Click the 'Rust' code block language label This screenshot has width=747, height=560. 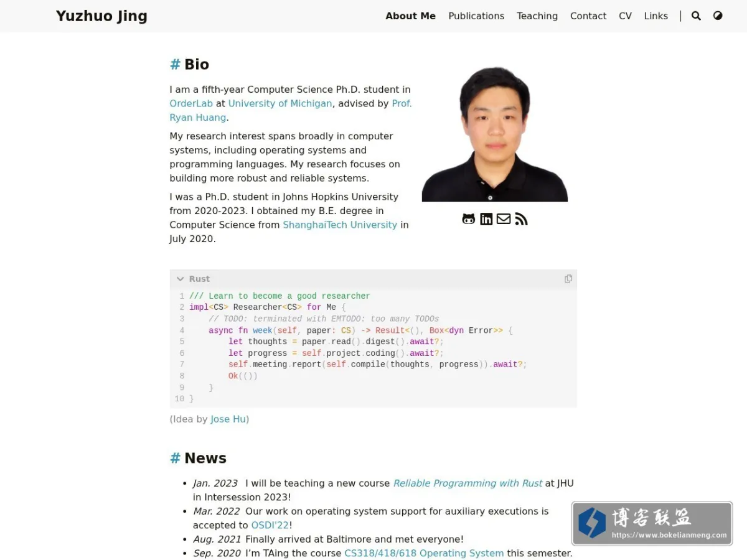point(199,279)
